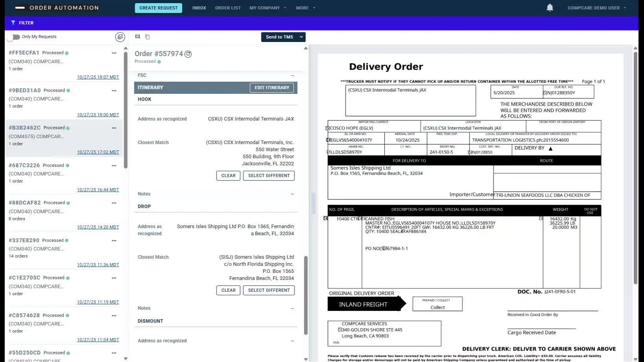The height and width of the screenshot is (362, 644).
Task: Open the options menu for #B3B2462C
Action: (114, 128)
